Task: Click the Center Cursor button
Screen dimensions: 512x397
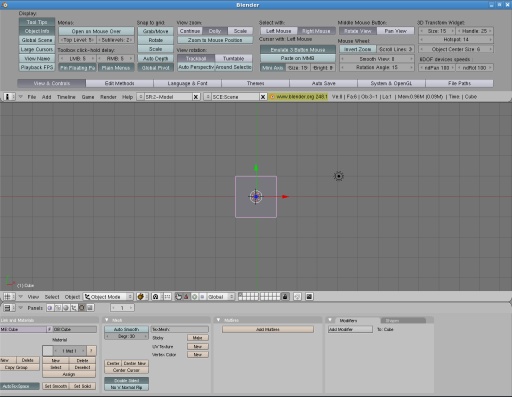Action: click(126, 370)
